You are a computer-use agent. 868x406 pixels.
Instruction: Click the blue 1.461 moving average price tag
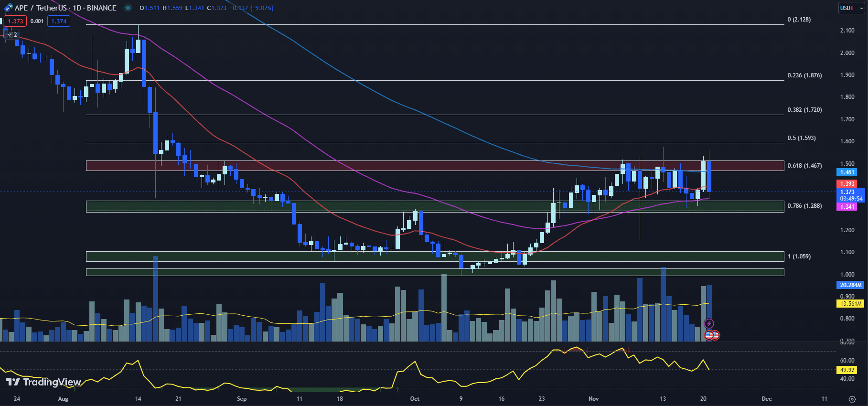tap(847, 172)
